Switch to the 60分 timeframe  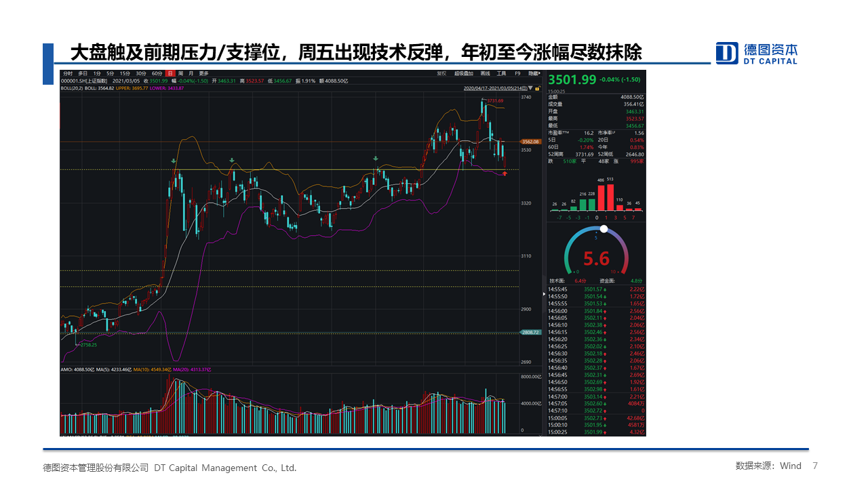click(x=157, y=73)
